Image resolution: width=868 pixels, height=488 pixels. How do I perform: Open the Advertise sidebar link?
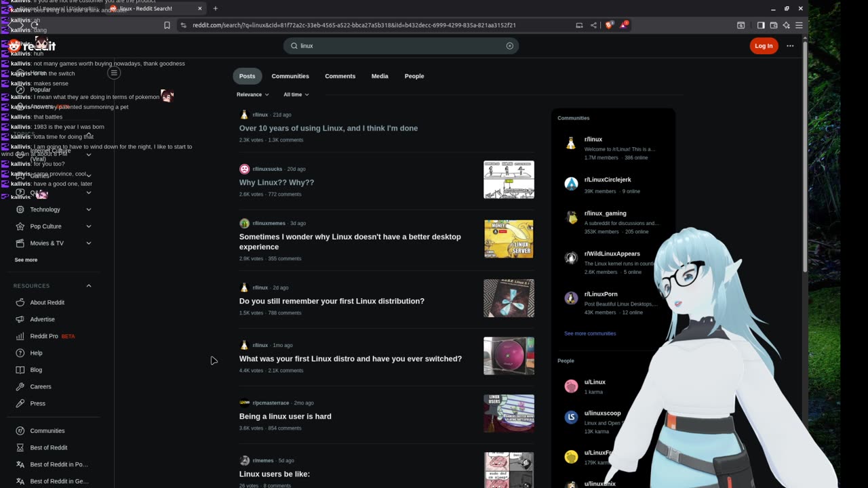tap(42, 319)
